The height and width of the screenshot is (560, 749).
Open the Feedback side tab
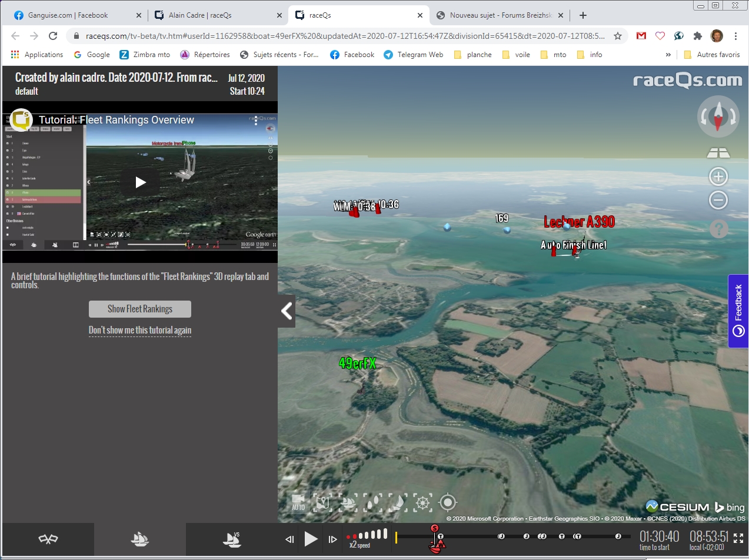tap(738, 311)
